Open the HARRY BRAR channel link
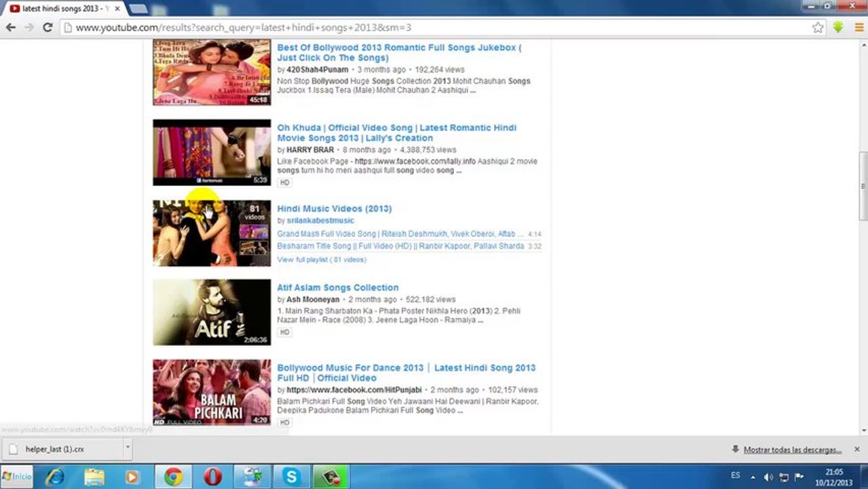Viewport: 868px width, 489px height. [x=309, y=149]
